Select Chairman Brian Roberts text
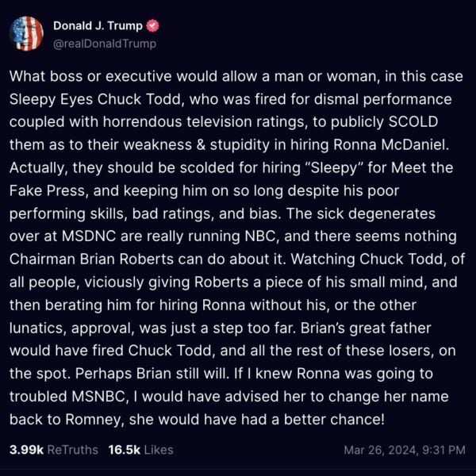Viewport: 476px width, 476px height. (91, 259)
